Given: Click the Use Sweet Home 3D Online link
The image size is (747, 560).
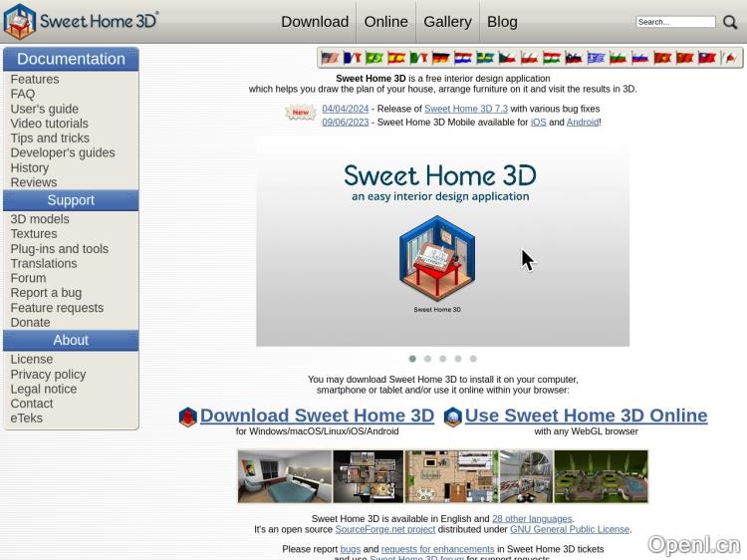Looking at the screenshot, I should 586,416.
